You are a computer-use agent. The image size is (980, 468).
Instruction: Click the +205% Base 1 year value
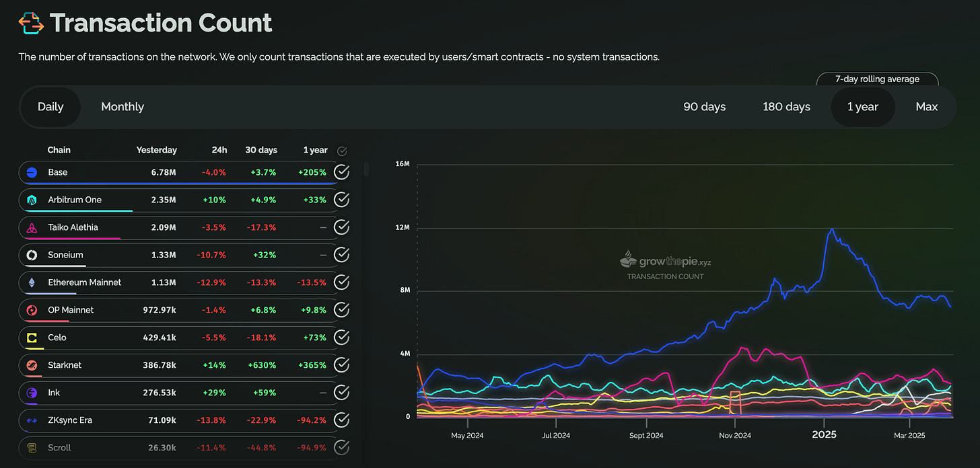pos(312,172)
